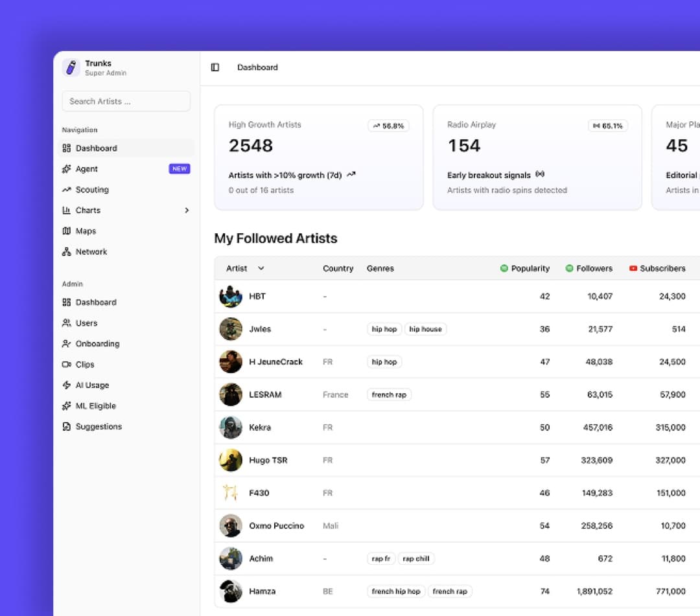
Task: Click the Search Artists input field
Action: click(x=126, y=101)
